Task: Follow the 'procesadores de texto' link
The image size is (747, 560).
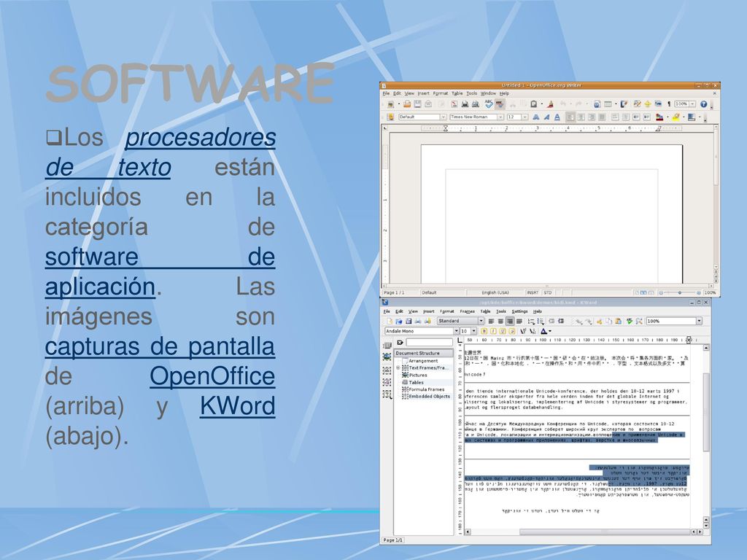Action: pyautogui.click(x=160, y=152)
